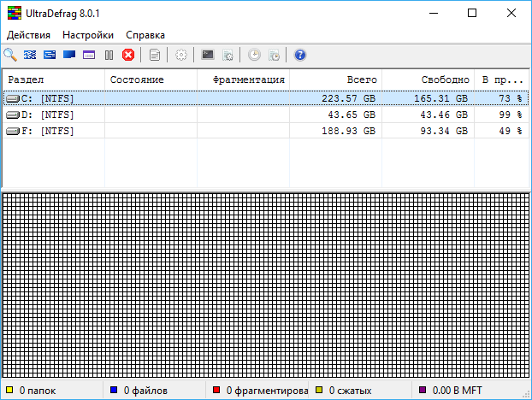Image resolution: width=532 pixels, height=400 pixels.
Task: Click the 'В пр...' column header
Action: tap(501, 79)
